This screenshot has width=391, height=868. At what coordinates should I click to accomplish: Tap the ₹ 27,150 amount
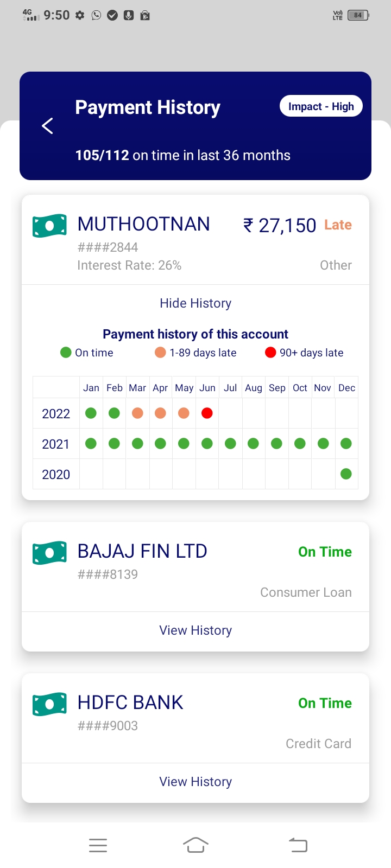tap(280, 226)
